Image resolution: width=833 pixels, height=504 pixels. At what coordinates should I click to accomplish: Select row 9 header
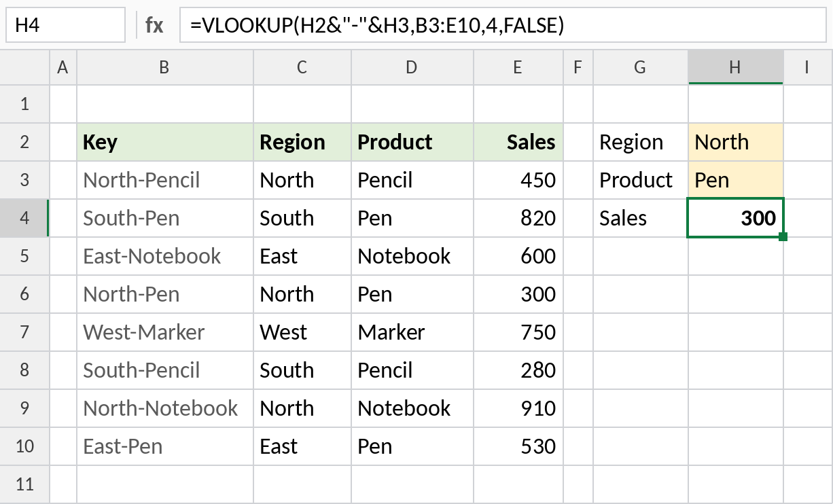pos(24,408)
